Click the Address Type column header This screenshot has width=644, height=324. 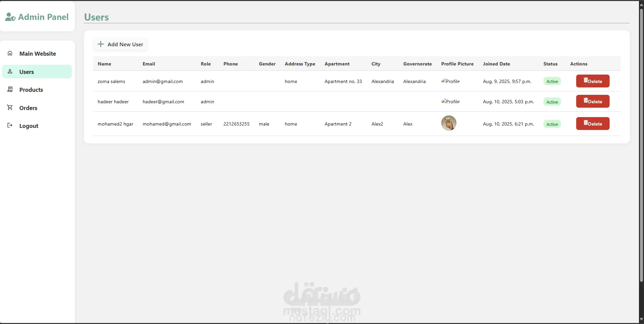tap(300, 64)
